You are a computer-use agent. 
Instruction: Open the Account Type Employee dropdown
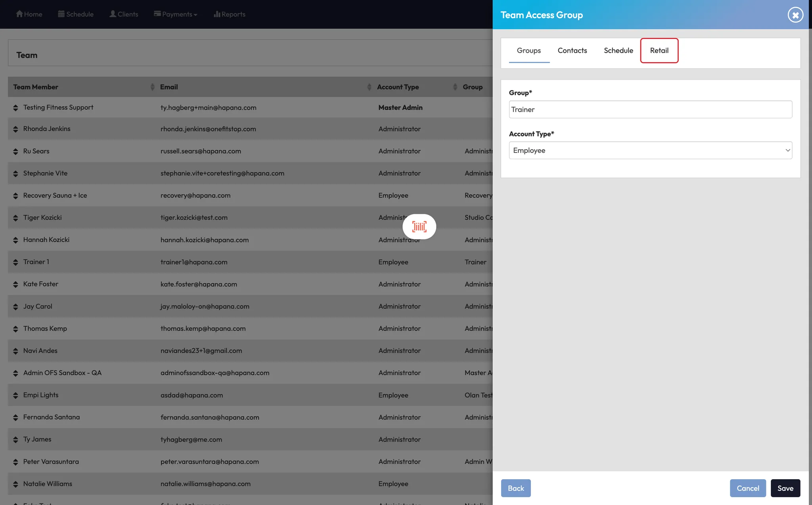click(650, 150)
